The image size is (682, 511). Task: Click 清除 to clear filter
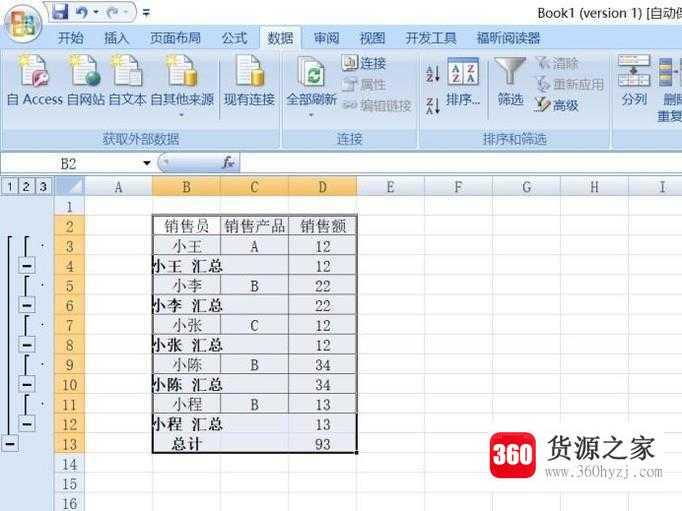pyautogui.click(x=557, y=63)
